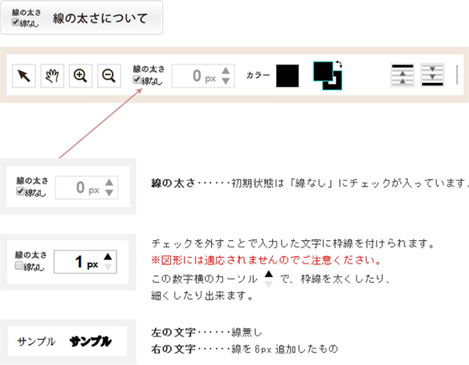Viewport: 469px width, 365px height.
Task: Select the hand pan tool
Action: (52, 76)
